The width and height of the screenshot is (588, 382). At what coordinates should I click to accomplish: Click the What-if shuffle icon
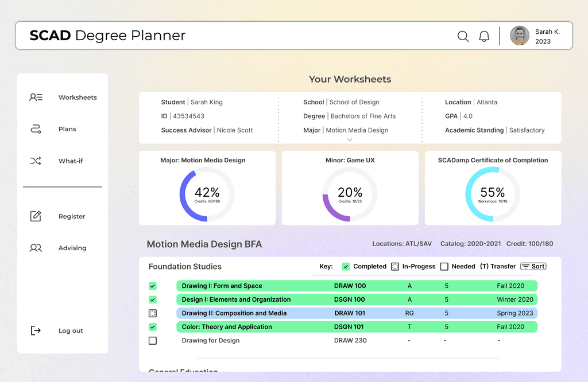[x=36, y=161]
